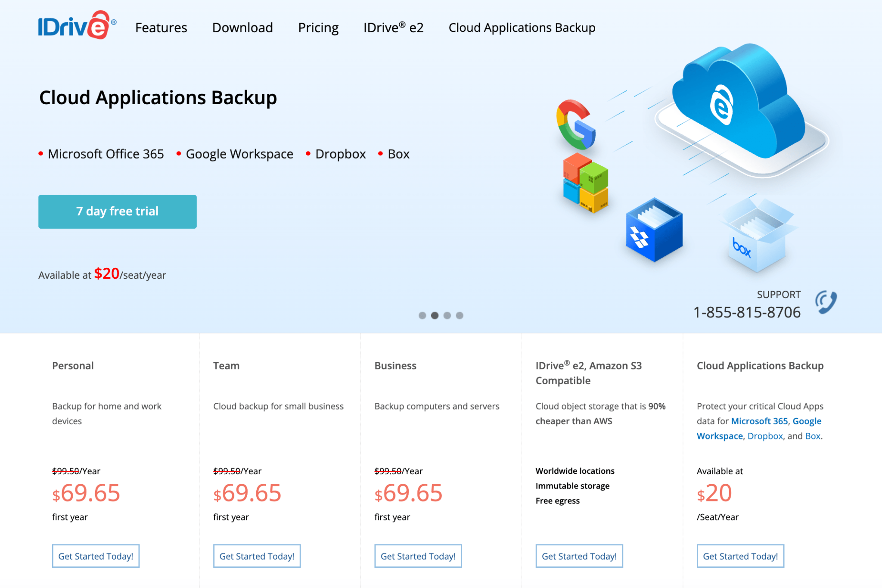Click the Free egress text
The height and width of the screenshot is (588, 882).
click(558, 501)
